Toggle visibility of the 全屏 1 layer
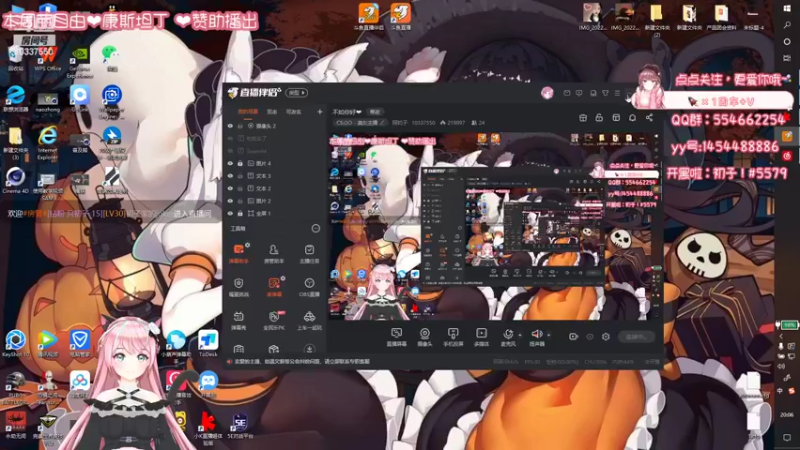 230,213
